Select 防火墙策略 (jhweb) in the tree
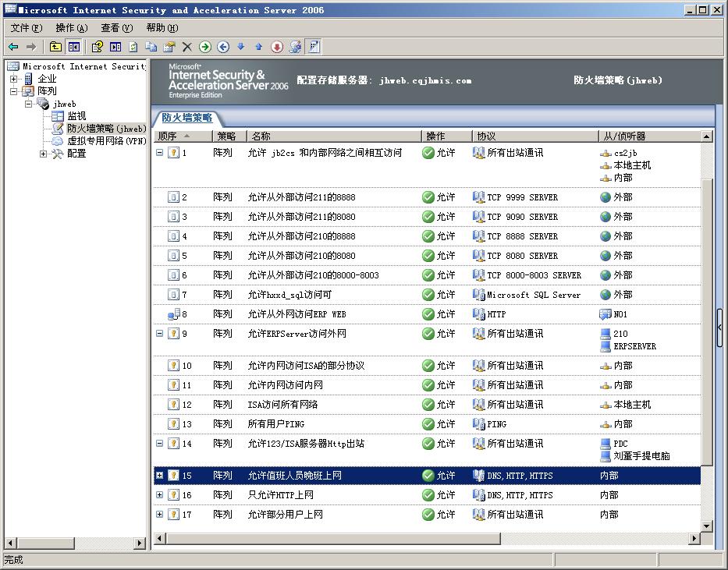 point(106,129)
